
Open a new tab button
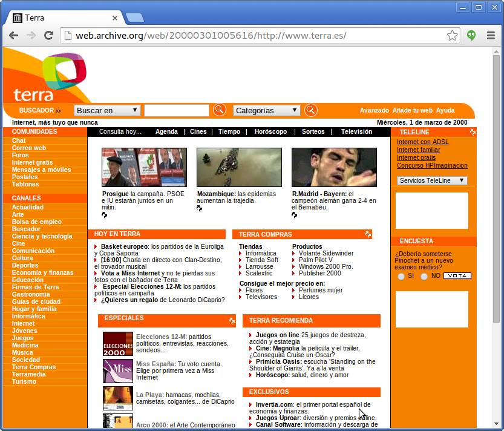pos(135,18)
